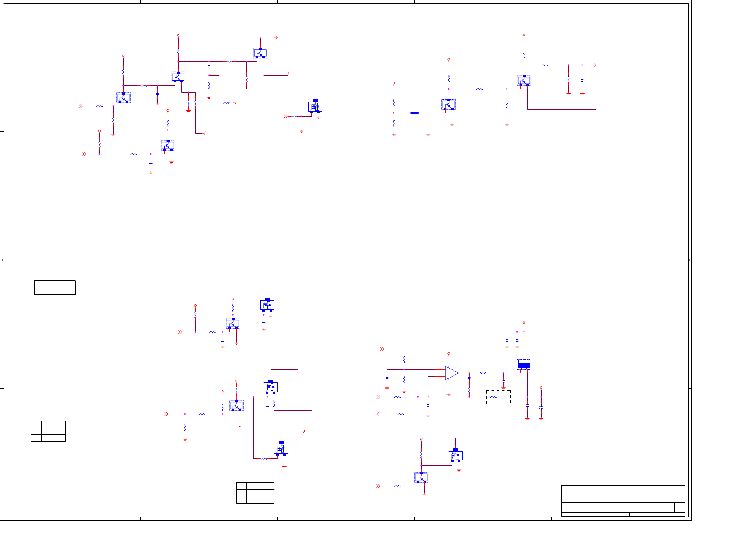756x534 pixels.
Task: Click the three-row table at bottom center
Action: coord(255,493)
